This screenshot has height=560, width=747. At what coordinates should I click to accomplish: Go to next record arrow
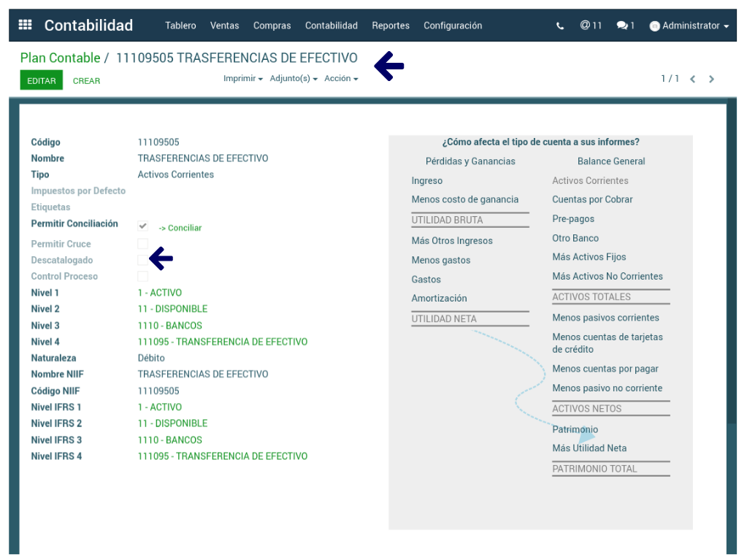coord(712,79)
